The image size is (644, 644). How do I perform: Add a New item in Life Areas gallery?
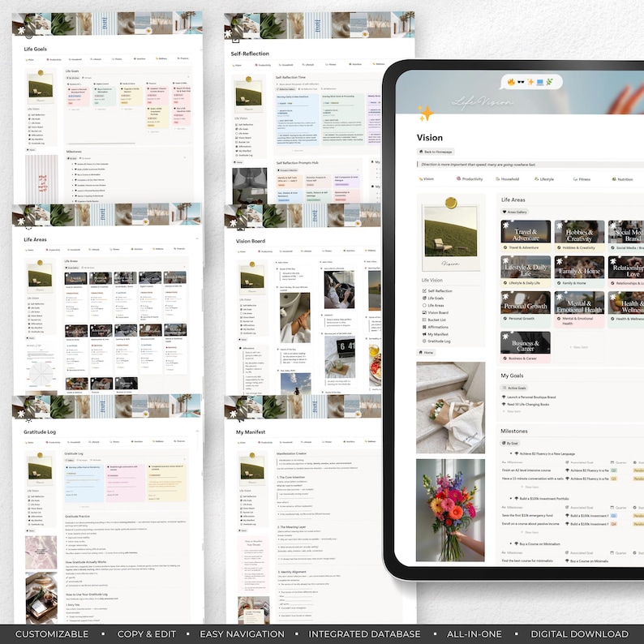[579, 347]
